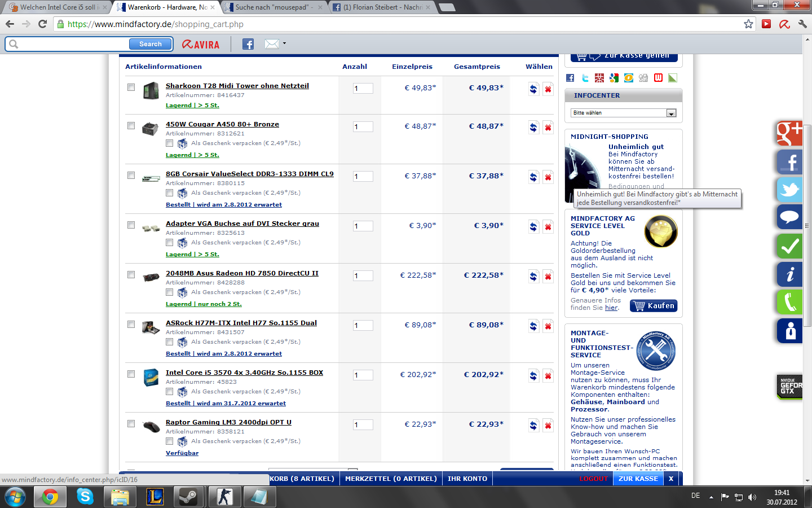Open Start menu Windows orb
This screenshot has height=508, width=812.
pyautogui.click(x=16, y=497)
